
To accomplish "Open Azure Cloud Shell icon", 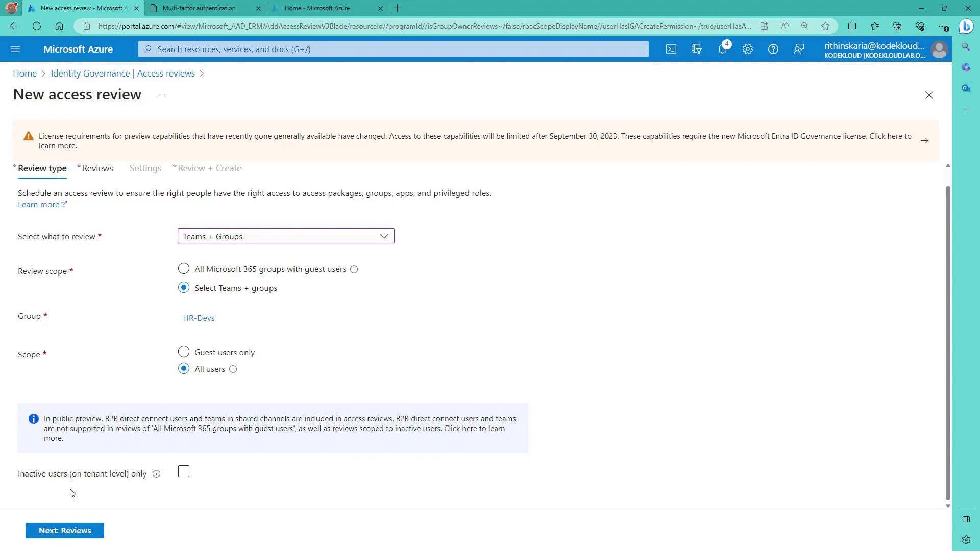I will point(671,49).
